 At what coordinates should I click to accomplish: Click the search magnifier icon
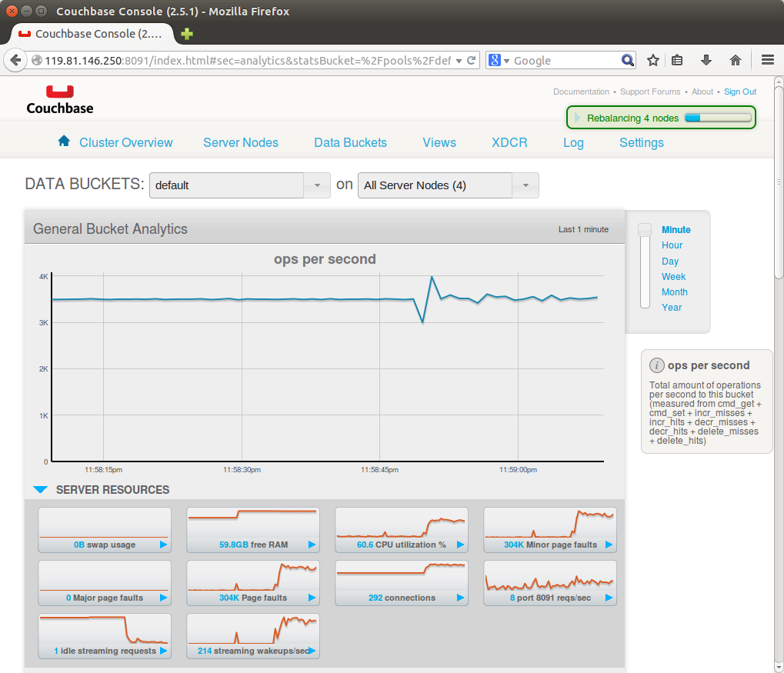pyautogui.click(x=628, y=61)
